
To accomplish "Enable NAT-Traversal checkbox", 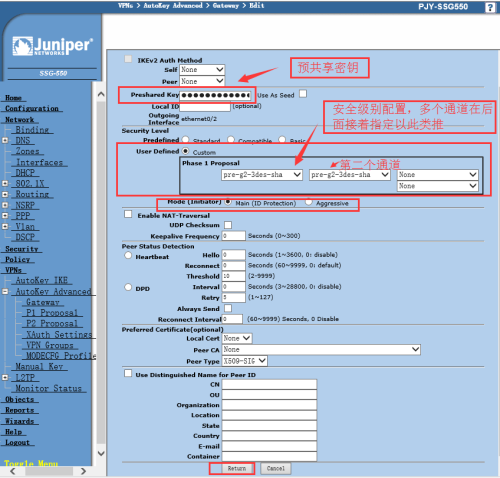I will (x=128, y=214).
